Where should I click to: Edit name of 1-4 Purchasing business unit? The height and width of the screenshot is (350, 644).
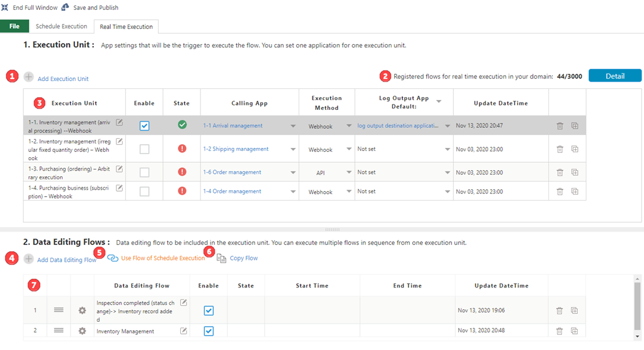119,188
